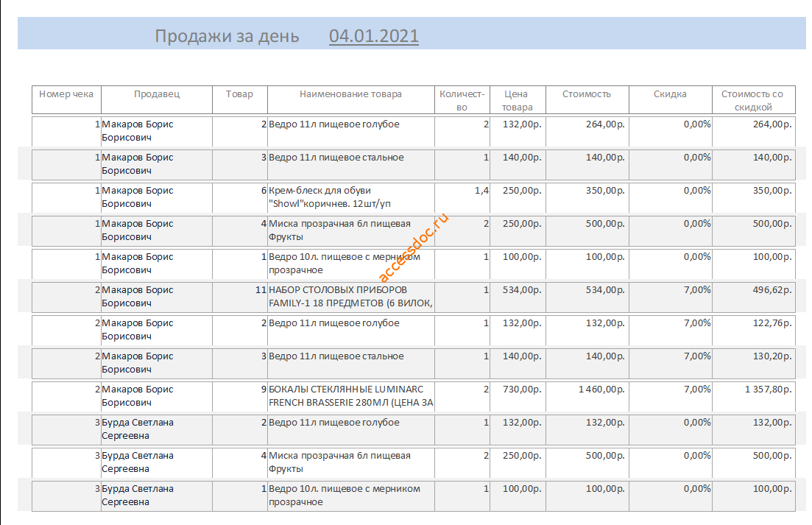Select the discounted total 496,62р.
This screenshot has height=525, width=812.
point(772,290)
